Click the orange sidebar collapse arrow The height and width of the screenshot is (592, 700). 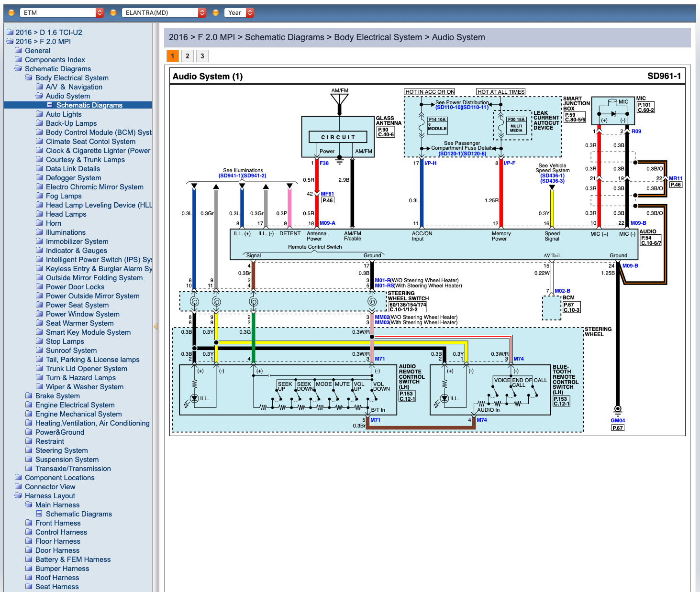(156, 326)
